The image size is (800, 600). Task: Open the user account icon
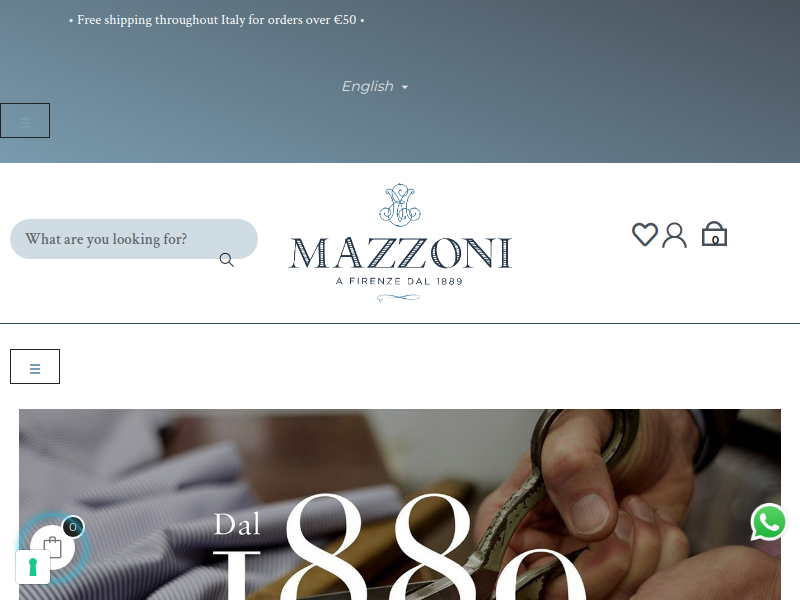click(x=674, y=235)
